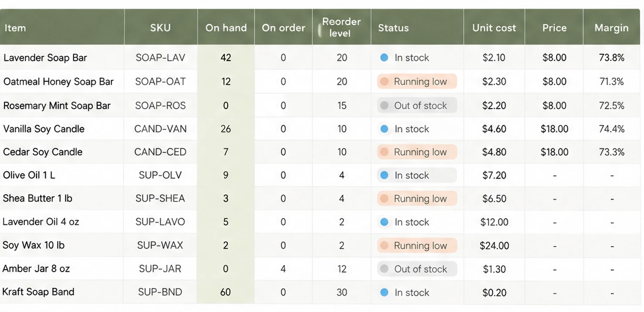Click the SUP-SHEA SKU cell
This screenshot has width=644, height=312.
point(160,199)
